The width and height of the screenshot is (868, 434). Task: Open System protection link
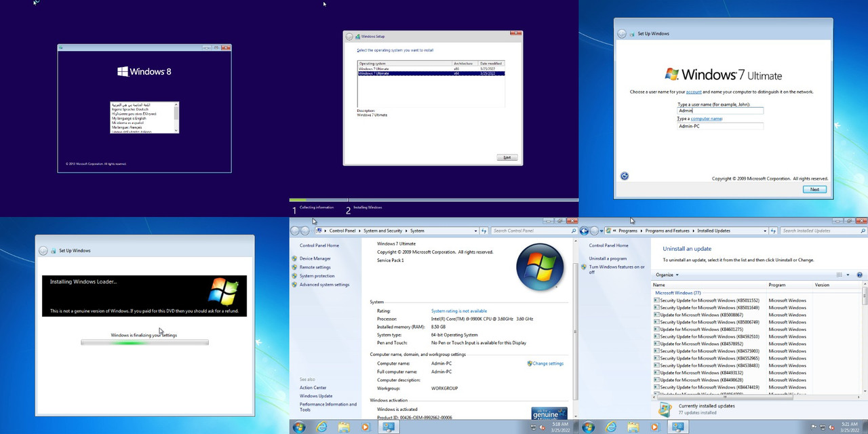[317, 276]
